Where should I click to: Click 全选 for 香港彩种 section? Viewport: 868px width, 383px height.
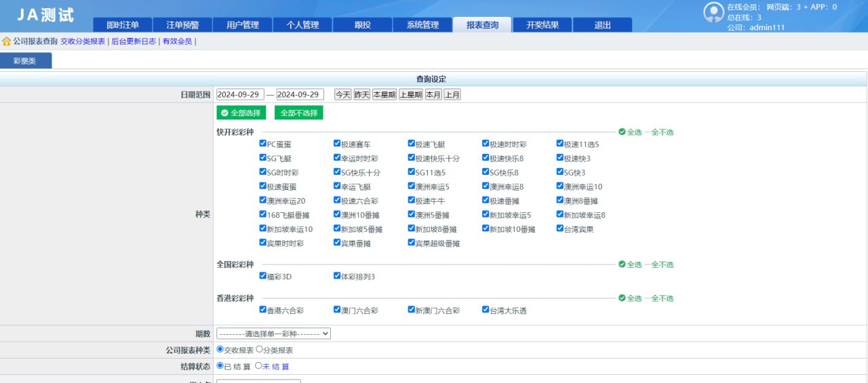[x=630, y=298]
